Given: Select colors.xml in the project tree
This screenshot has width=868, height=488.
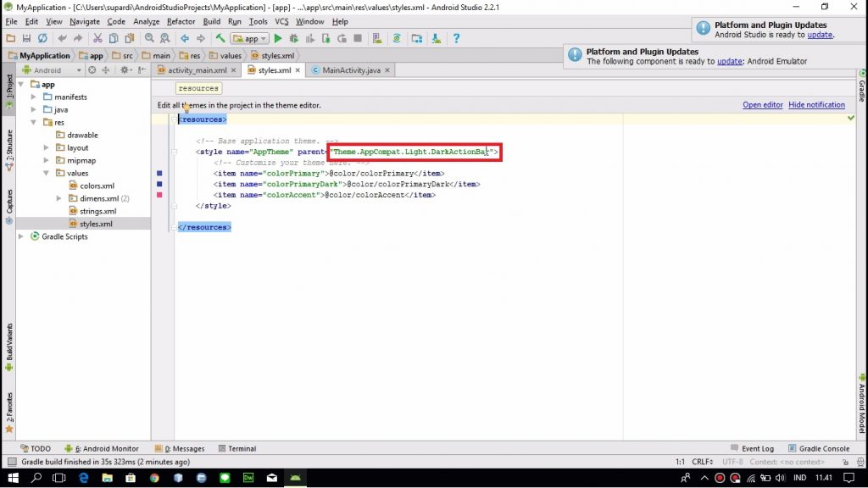Looking at the screenshot, I should (97, 186).
